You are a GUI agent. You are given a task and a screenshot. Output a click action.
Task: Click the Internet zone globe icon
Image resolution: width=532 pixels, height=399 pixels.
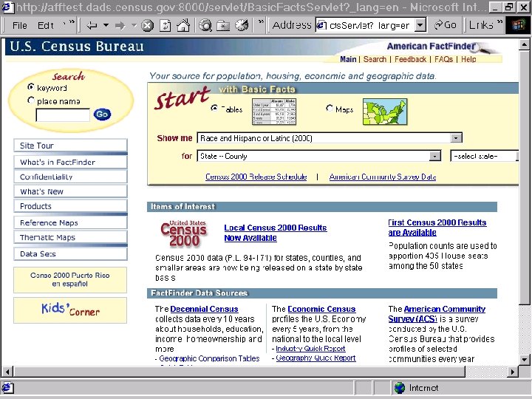coord(400,387)
